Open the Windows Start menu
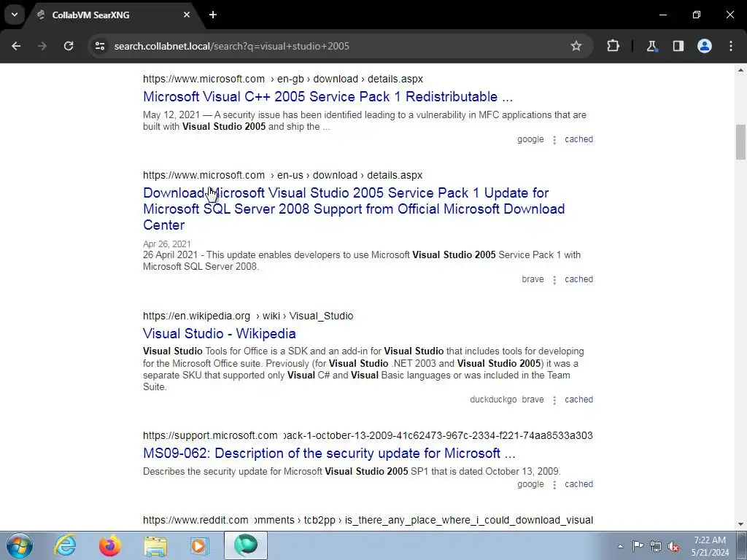747x560 pixels. (20, 545)
